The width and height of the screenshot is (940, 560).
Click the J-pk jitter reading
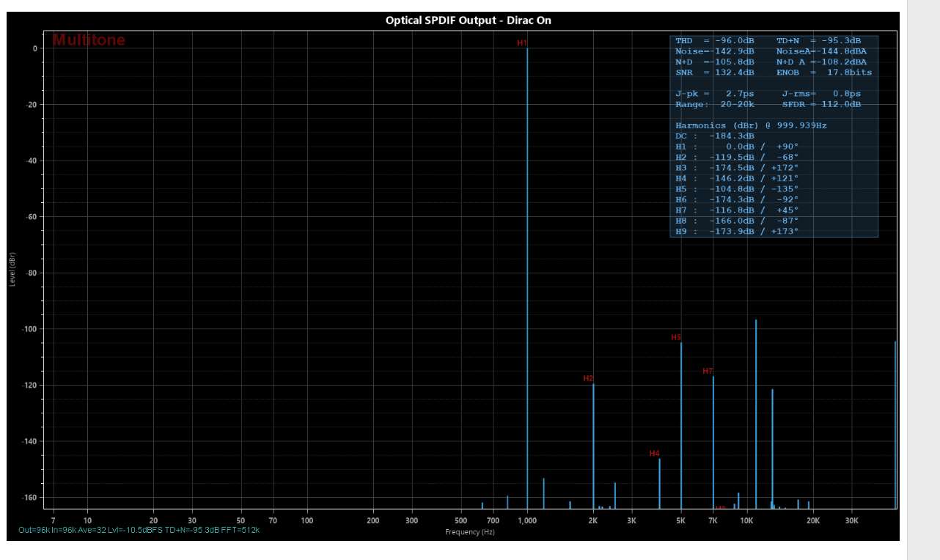click(715, 94)
